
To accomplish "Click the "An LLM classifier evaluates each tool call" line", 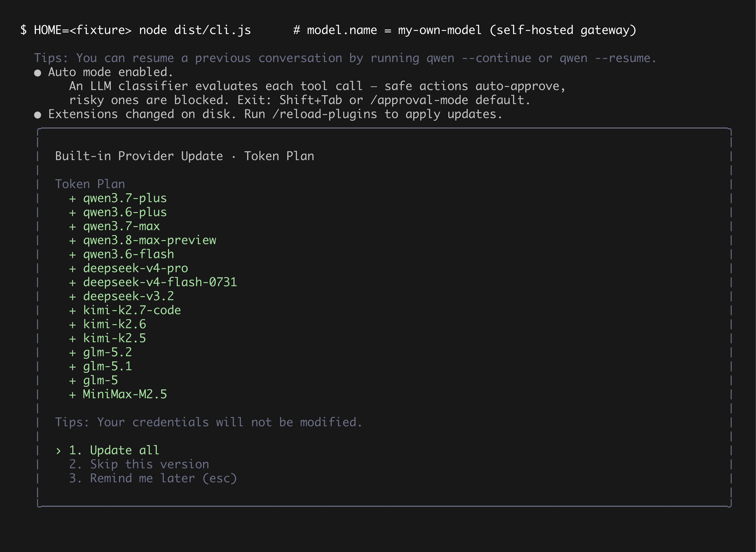I will (x=317, y=86).
